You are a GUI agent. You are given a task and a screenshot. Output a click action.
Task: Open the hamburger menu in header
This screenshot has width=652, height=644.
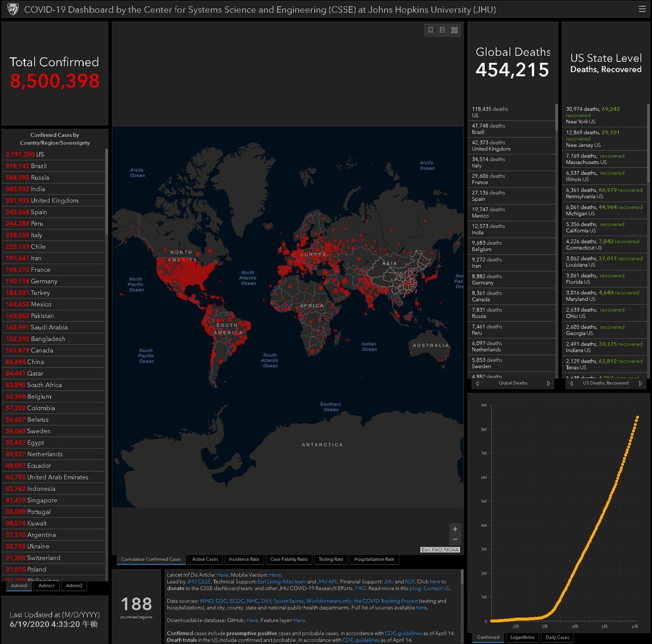click(x=642, y=9)
